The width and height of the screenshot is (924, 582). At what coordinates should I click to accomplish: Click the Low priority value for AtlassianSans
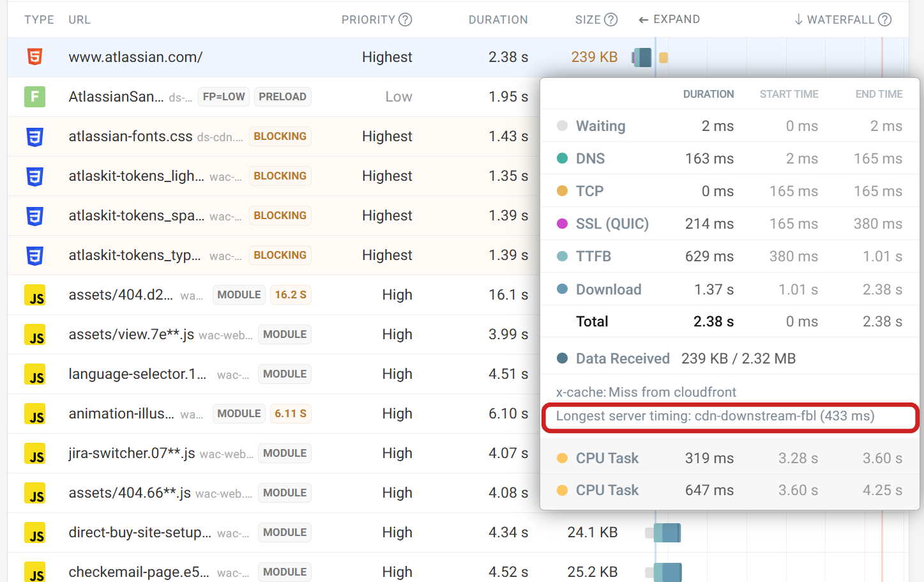(398, 96)
